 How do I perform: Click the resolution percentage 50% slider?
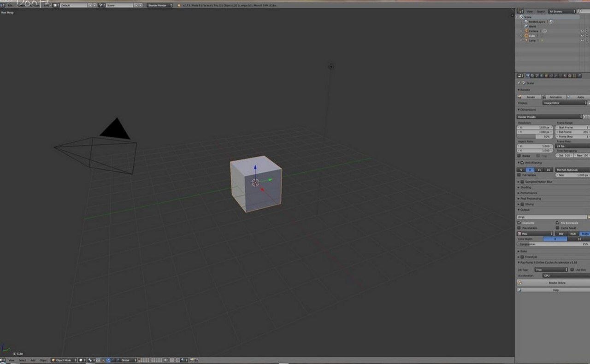(535, 137)
